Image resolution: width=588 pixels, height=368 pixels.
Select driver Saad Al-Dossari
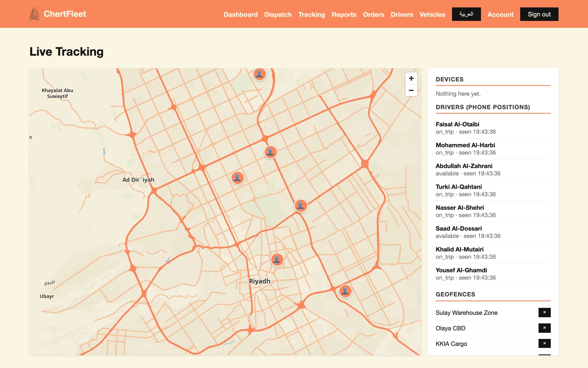click(x=493, y=232)
